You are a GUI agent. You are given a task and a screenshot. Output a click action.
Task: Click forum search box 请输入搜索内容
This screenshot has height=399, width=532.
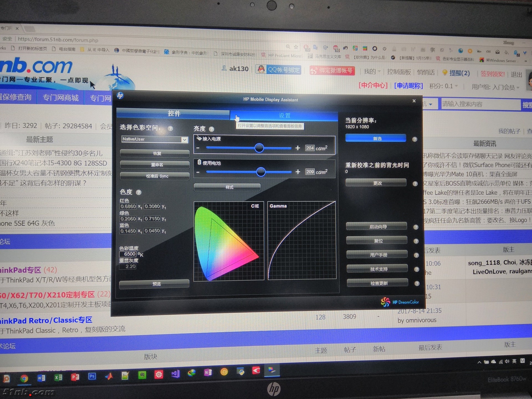pos(481,104)
